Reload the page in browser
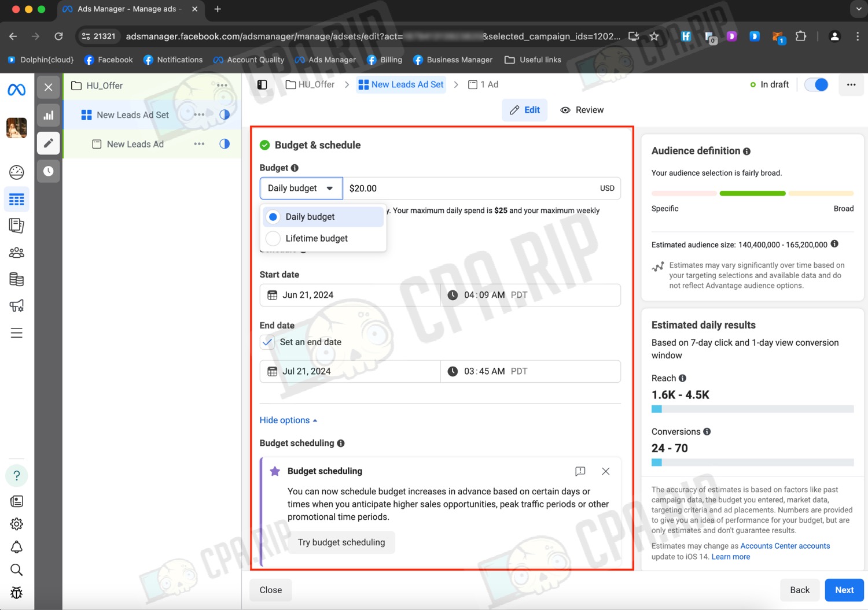 pyautogui.click(x=58, y=36)
